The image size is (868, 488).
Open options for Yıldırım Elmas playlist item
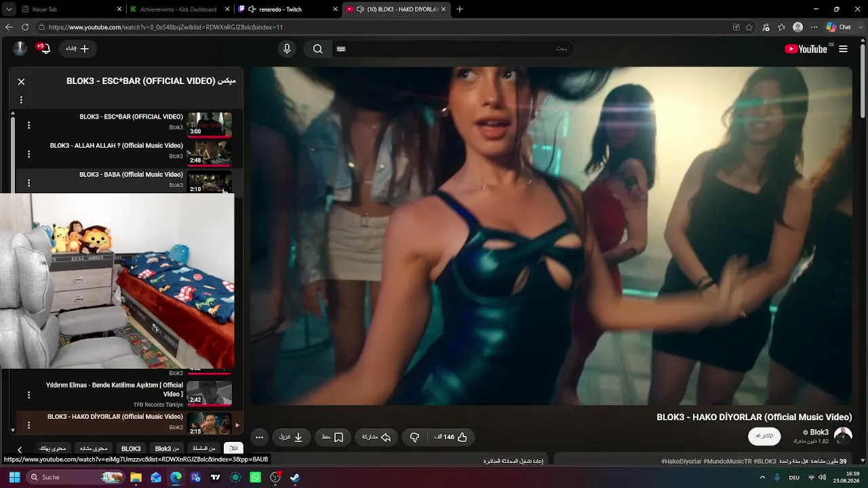28,394
